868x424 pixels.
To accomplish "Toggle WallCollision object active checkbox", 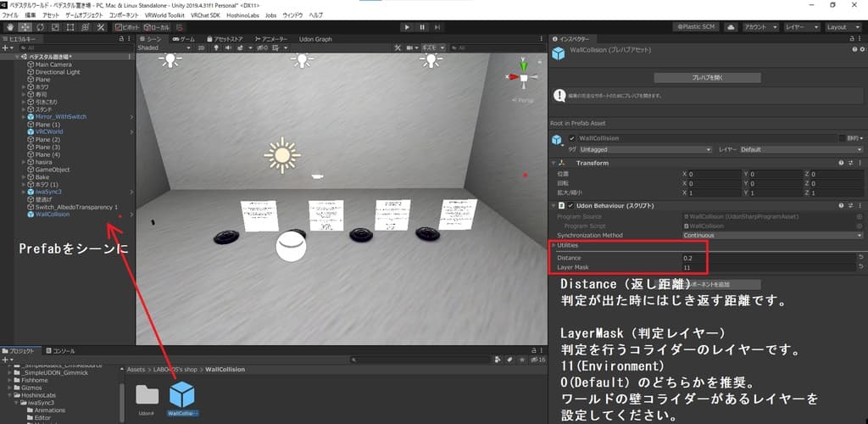I will (x=572, y=138).
